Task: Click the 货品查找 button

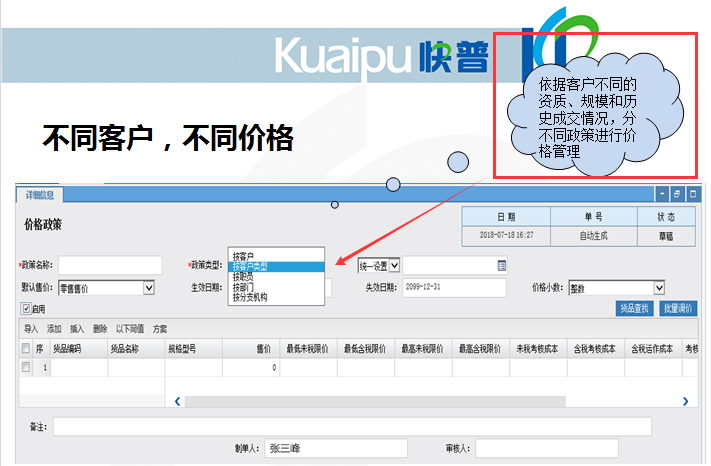Action: coord(634,309)
